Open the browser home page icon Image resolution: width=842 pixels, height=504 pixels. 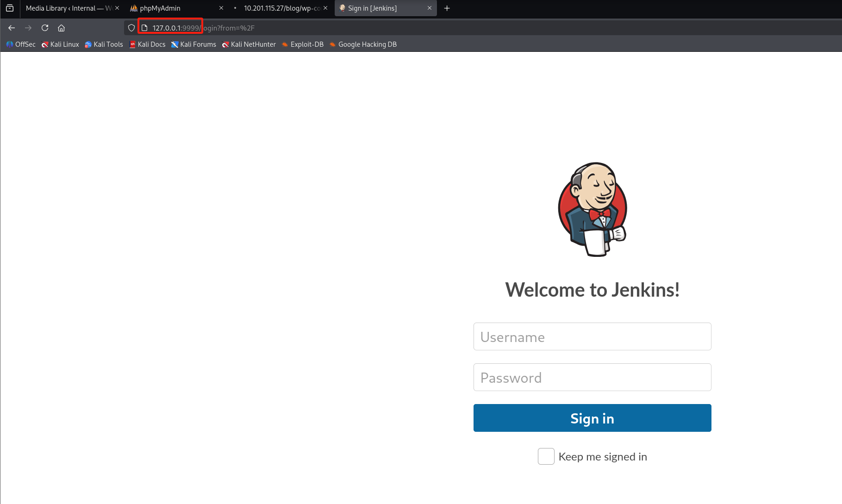pyautogui.click(x=61, y=28)
